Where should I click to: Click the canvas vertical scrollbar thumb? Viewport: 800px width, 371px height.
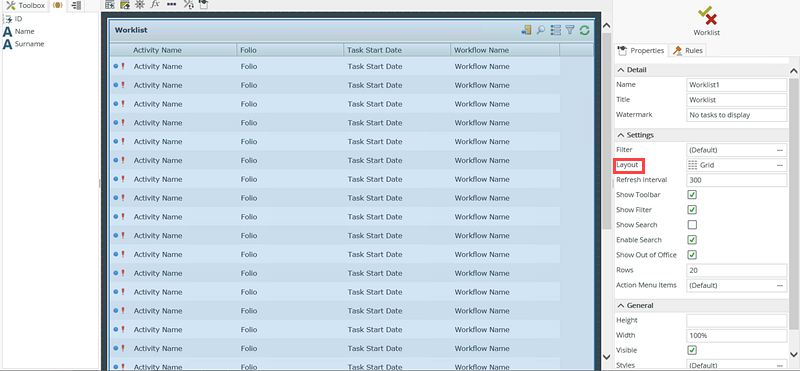(606, 131)
